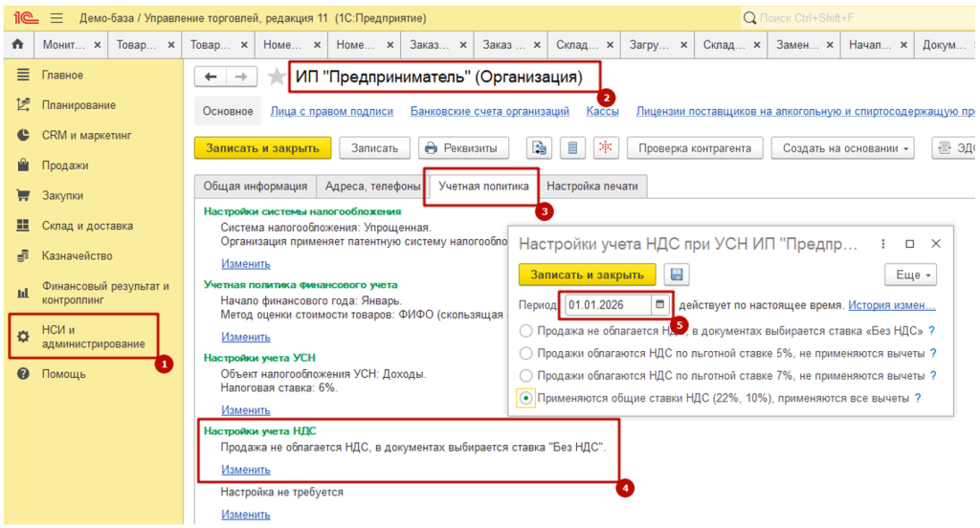This screenshot has width=980, height=528.
Task: Choose the 7% reduced VAT rate option
Action: 525,376
